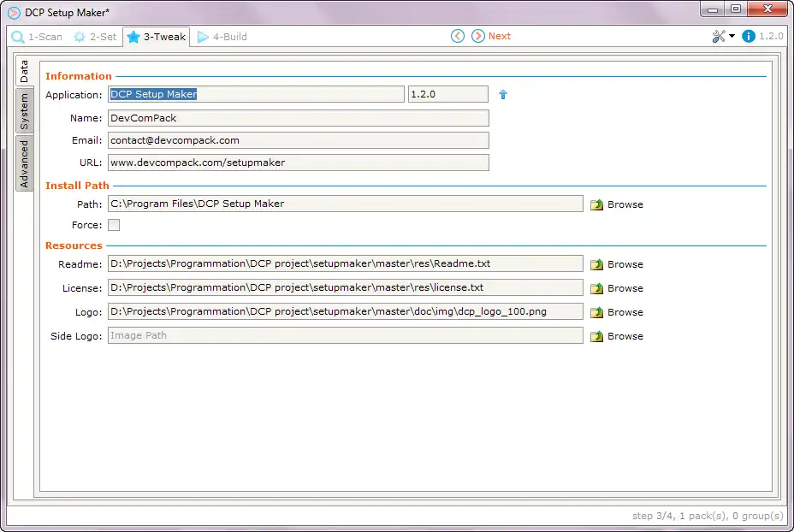Switch to the Data vertical tab
The height and width of the screenshot is (532, 794).
[24, 71]
